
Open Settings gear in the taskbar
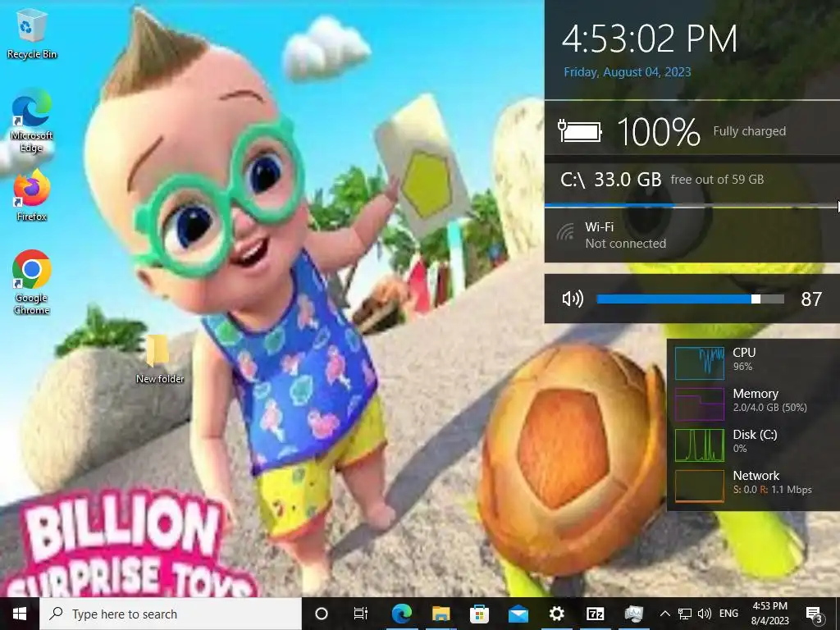(557, 614)
